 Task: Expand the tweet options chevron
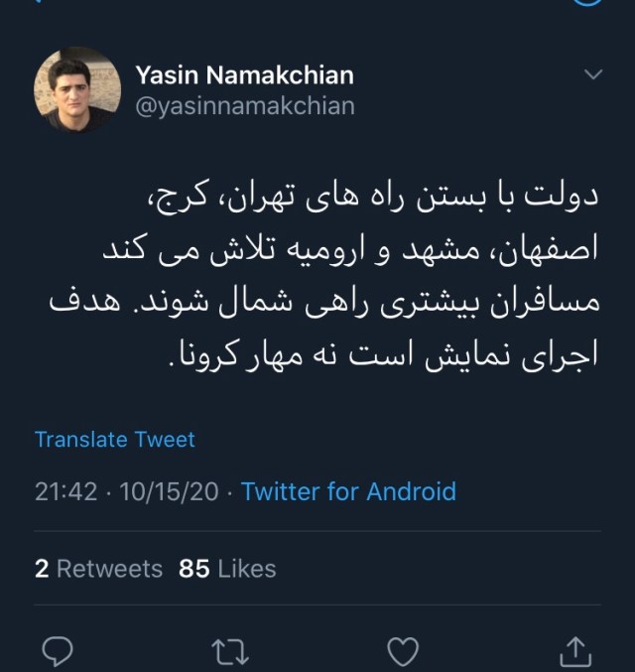pyautogui.click(x=592, y=75)
